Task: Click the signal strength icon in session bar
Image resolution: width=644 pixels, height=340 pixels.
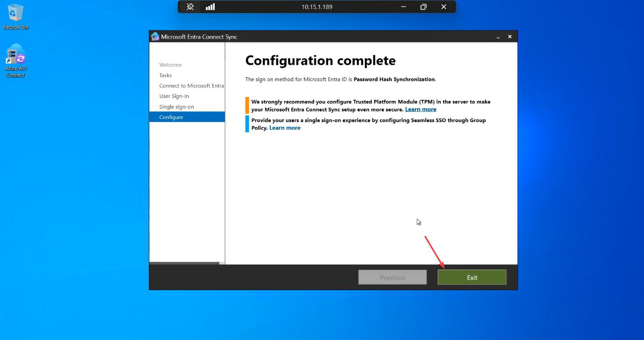Action: tap(210, 7)
